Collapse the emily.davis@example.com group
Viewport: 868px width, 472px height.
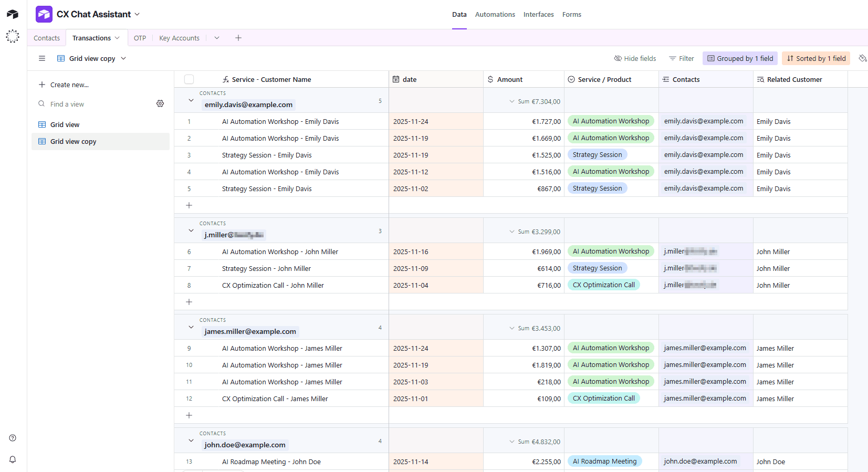191,100
